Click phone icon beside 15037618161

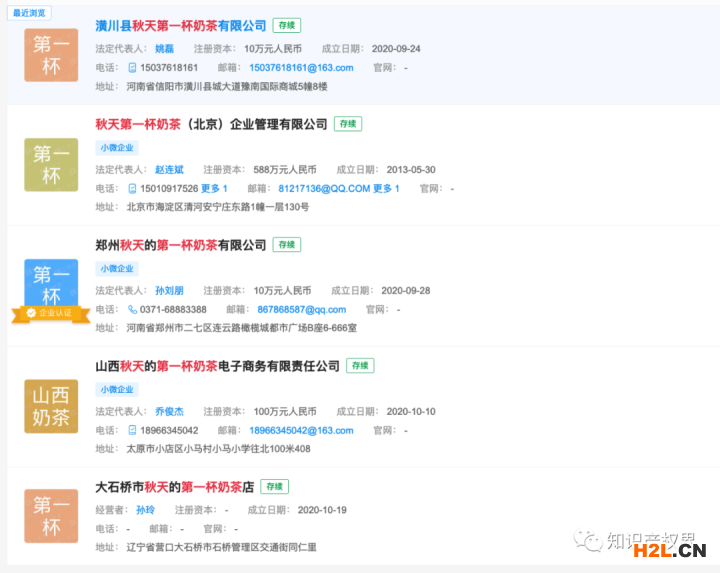[132, 68]
